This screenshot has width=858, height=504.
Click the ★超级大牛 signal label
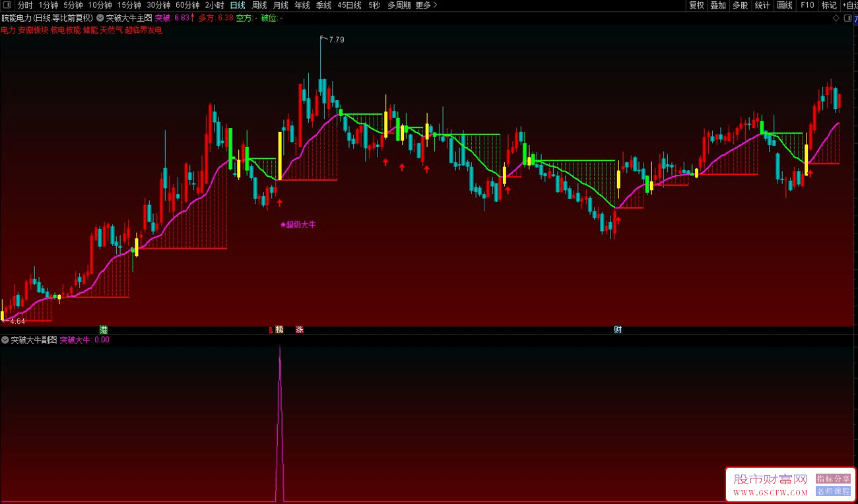[298, 225]
